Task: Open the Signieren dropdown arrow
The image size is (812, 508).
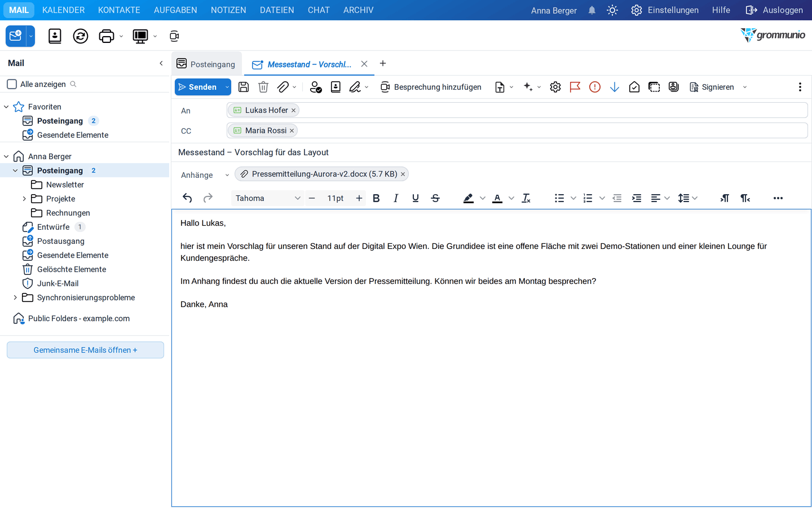Action: coord(745,87)
